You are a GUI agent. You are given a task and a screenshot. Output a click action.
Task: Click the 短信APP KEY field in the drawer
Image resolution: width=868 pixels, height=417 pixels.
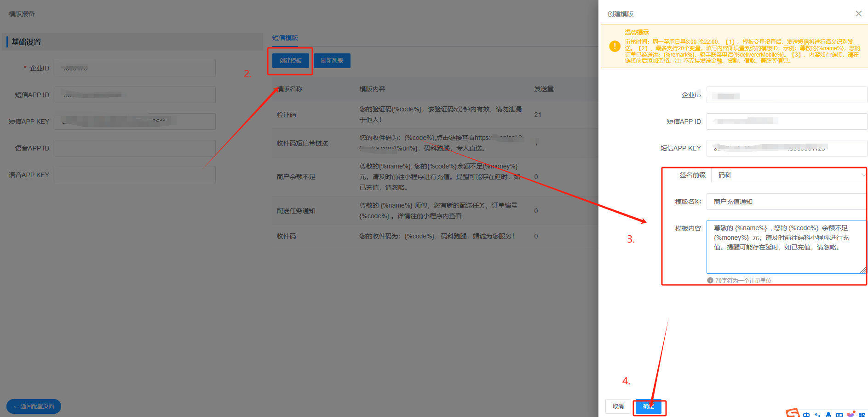(787, 148)
